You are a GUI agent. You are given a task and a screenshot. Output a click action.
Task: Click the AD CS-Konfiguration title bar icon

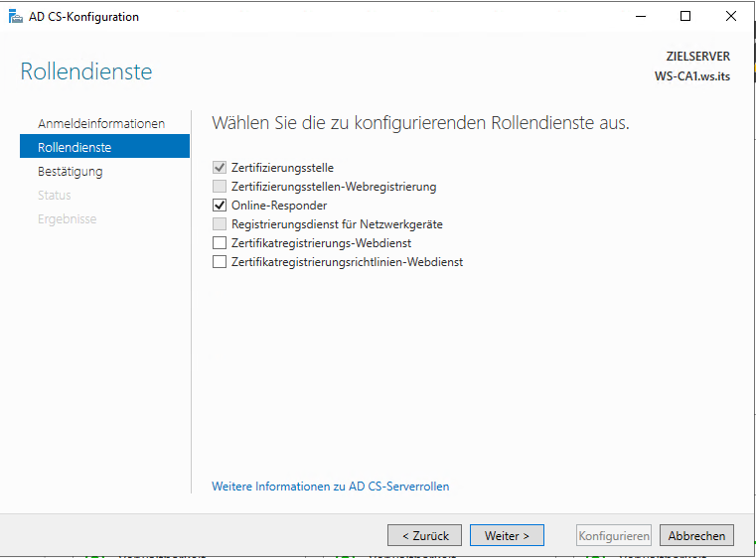pos(16,17)
